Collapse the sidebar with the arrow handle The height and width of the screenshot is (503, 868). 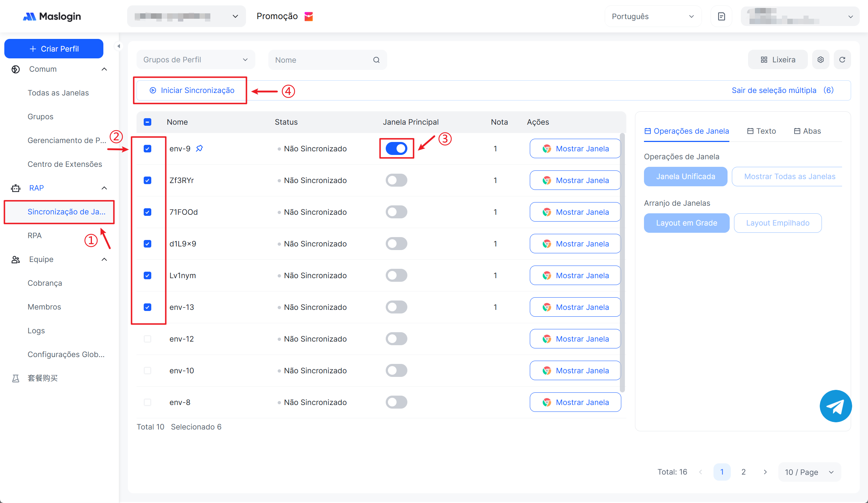tap(118, 46)
